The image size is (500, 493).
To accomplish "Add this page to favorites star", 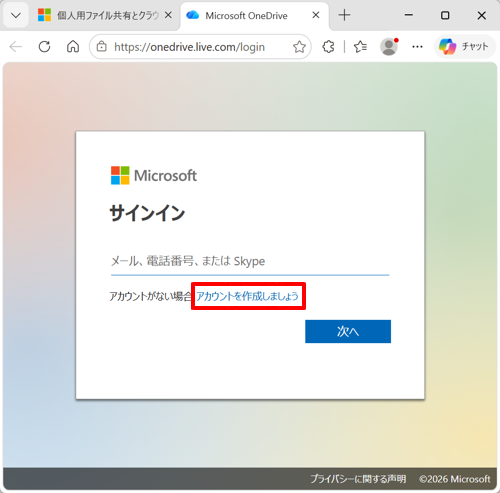I will (299, 47).
